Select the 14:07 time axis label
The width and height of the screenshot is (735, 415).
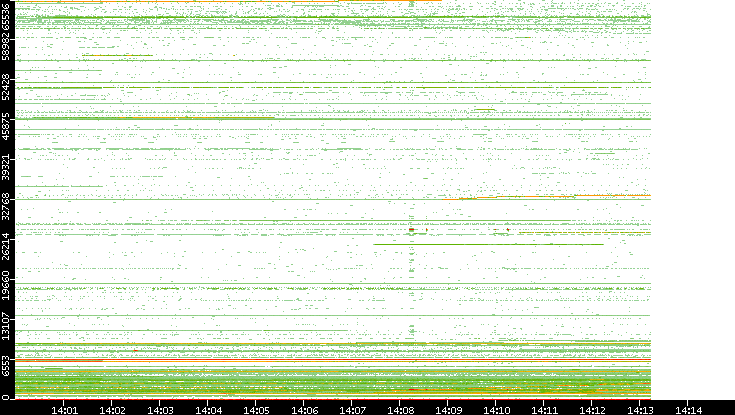353,409
